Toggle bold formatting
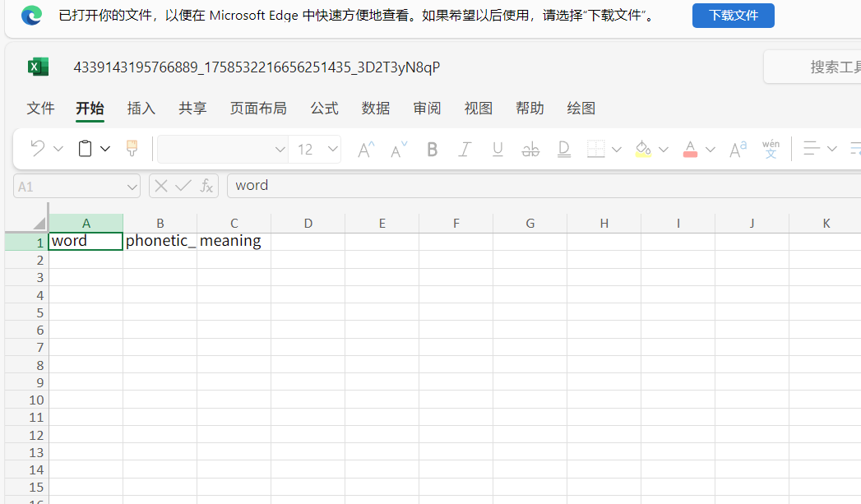861x504 pixels. pyautogui.click(x=433, y=150)
